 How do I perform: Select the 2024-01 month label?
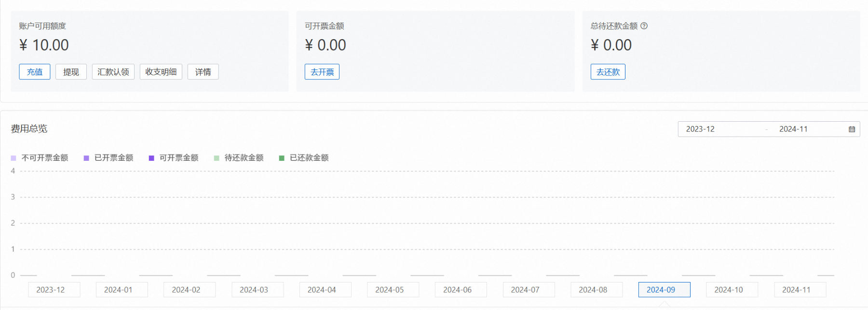tap(118, 290)
